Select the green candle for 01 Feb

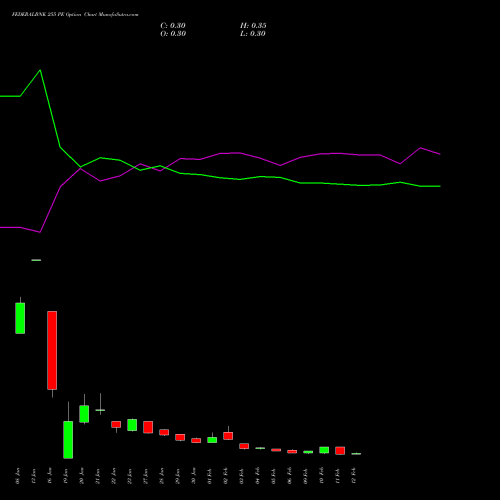click(x=212, y=440)
